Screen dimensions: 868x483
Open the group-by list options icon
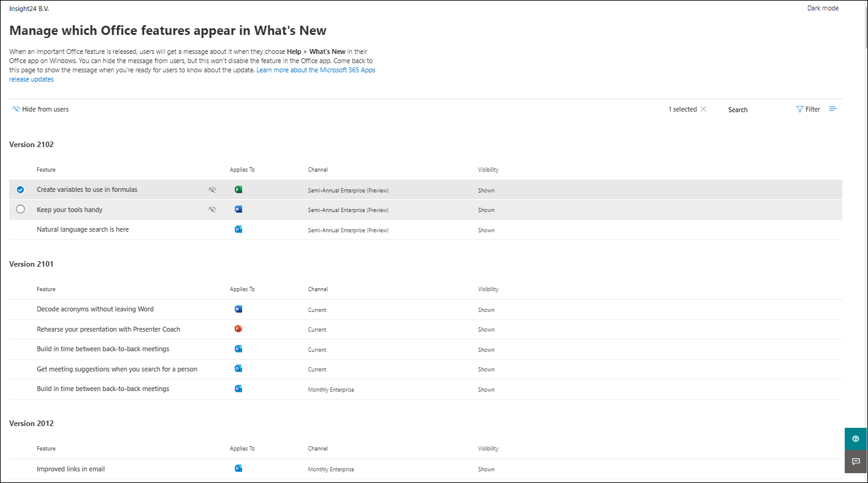point(833,109)
